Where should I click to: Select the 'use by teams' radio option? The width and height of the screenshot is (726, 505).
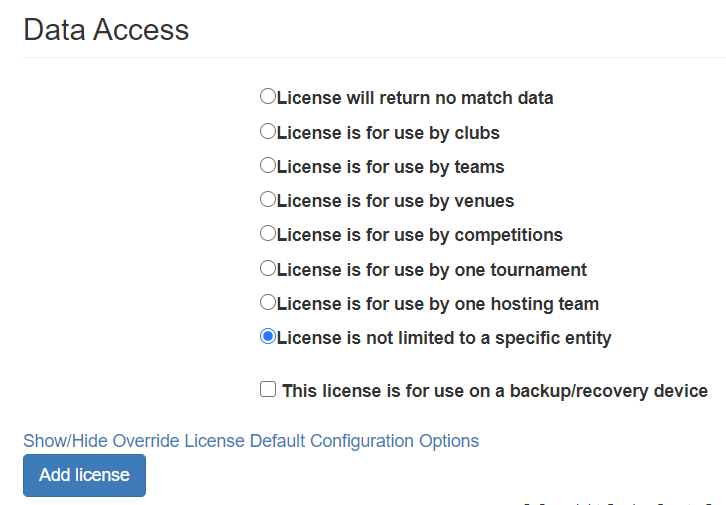(x=267, y=165)
